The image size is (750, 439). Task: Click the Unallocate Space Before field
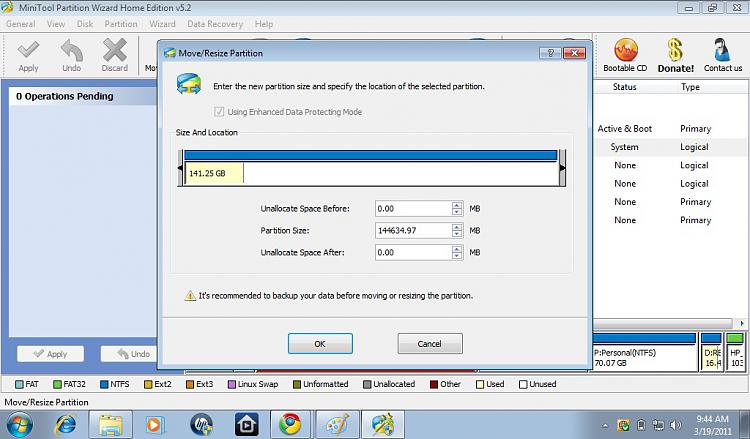pos(413,209)
